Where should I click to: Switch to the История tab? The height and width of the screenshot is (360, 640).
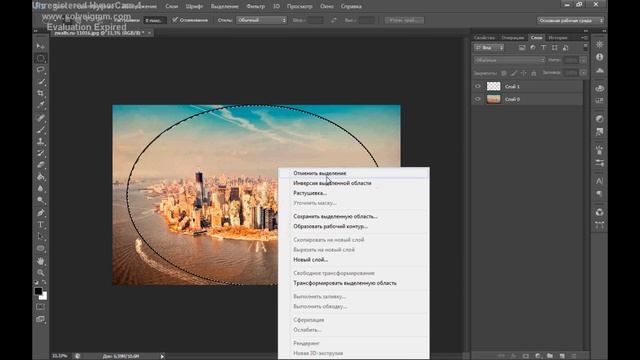558,38
